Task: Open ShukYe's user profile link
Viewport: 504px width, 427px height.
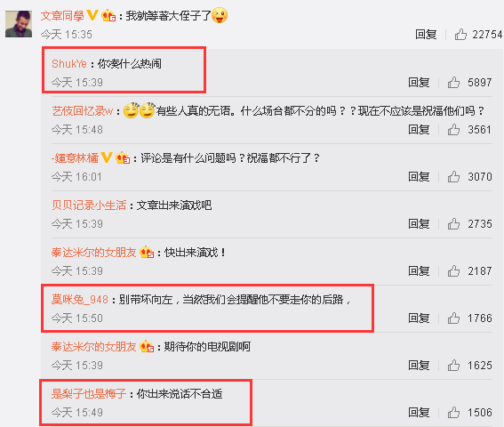Action: pos(69,64)
